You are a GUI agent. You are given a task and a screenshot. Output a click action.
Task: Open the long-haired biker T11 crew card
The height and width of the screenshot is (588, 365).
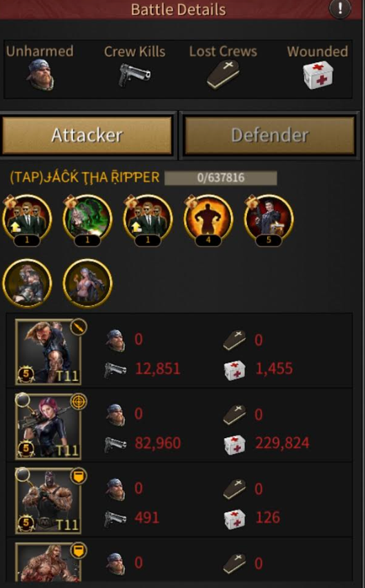tap(48, 352)
